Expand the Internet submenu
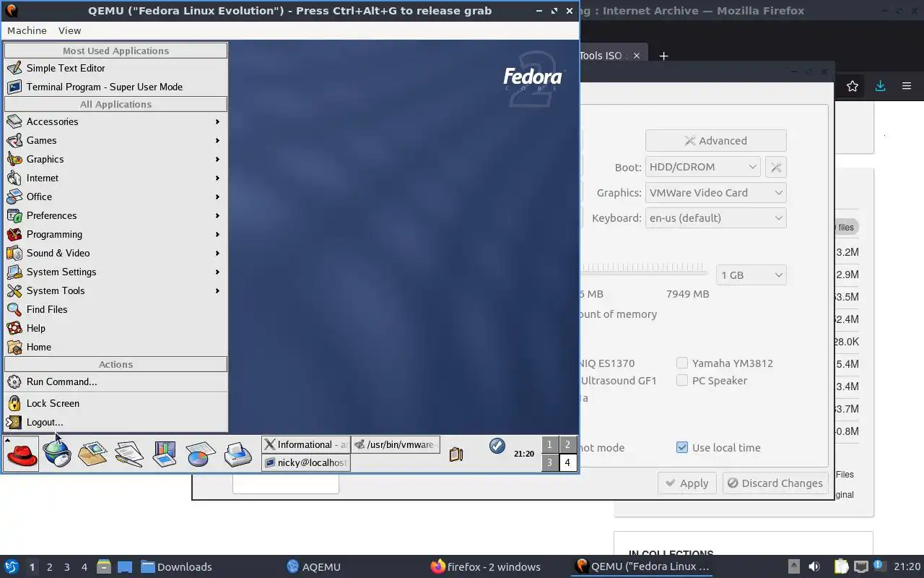Screen dimensions: 924x578 115,178
